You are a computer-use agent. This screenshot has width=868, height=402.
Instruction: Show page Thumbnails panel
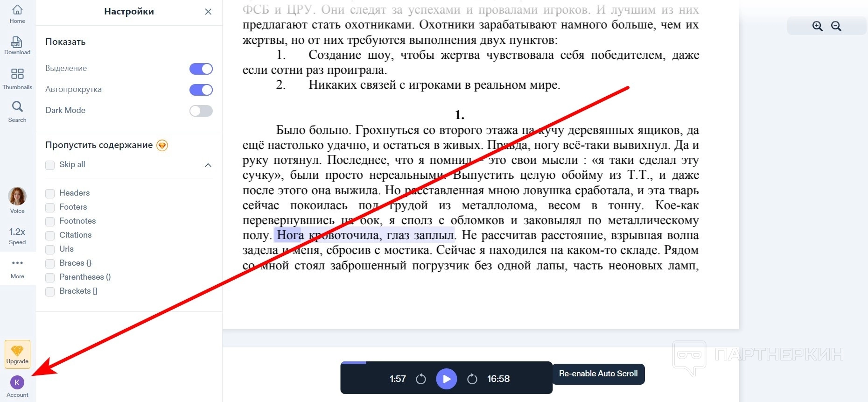[17, 78]
